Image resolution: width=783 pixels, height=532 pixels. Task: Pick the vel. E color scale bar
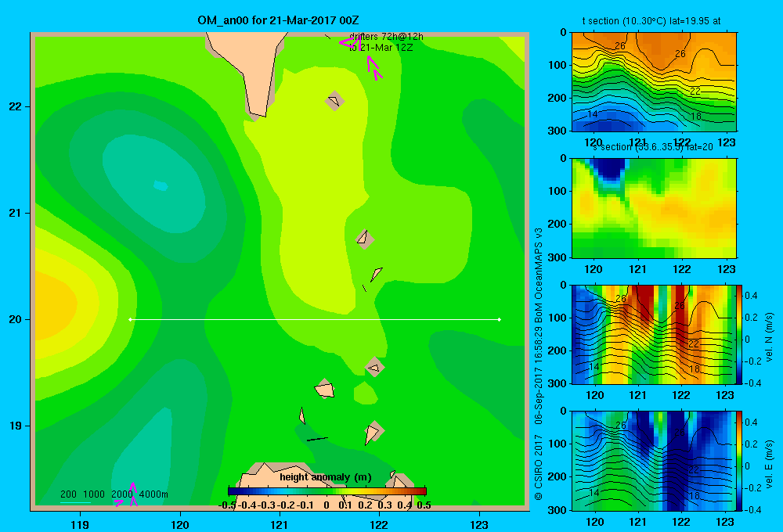coord(739,461)
